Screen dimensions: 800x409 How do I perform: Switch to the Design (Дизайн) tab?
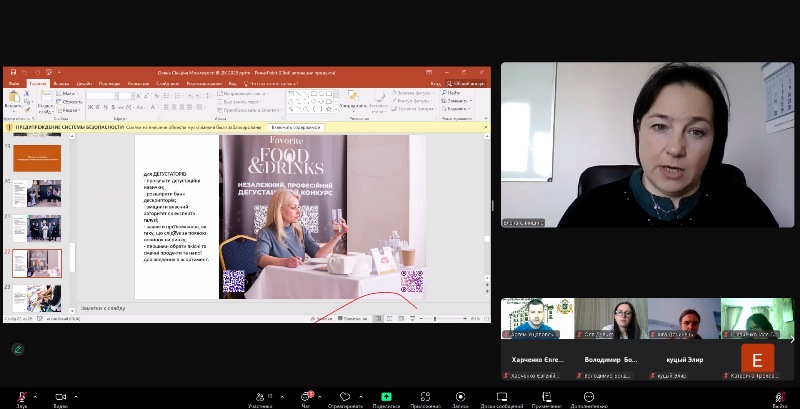(84, 83)
